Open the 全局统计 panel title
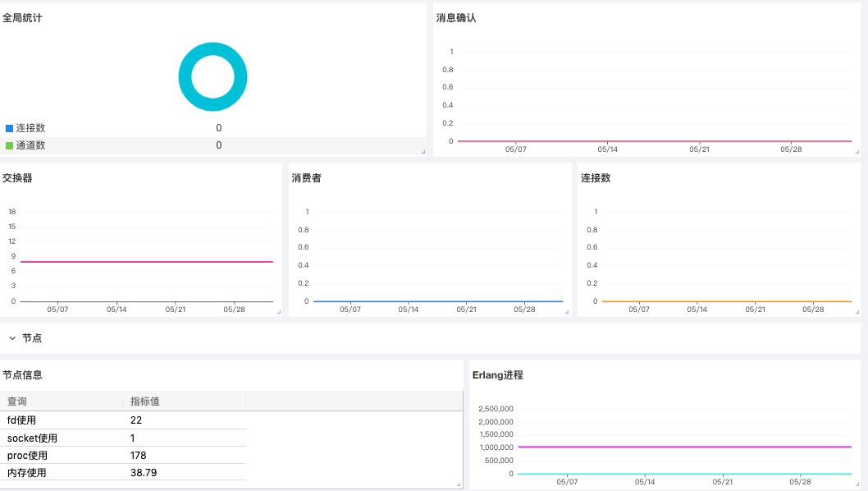Image resolution: width=868 pixels, height=491 pixels. coord(22,18)
